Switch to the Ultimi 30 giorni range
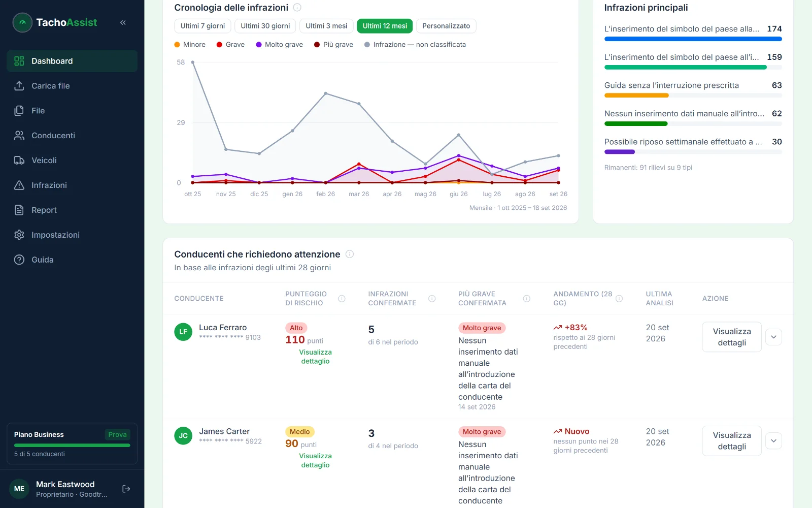Image resolution: width=812 pixels, height=508 pixels. [265, 26]
